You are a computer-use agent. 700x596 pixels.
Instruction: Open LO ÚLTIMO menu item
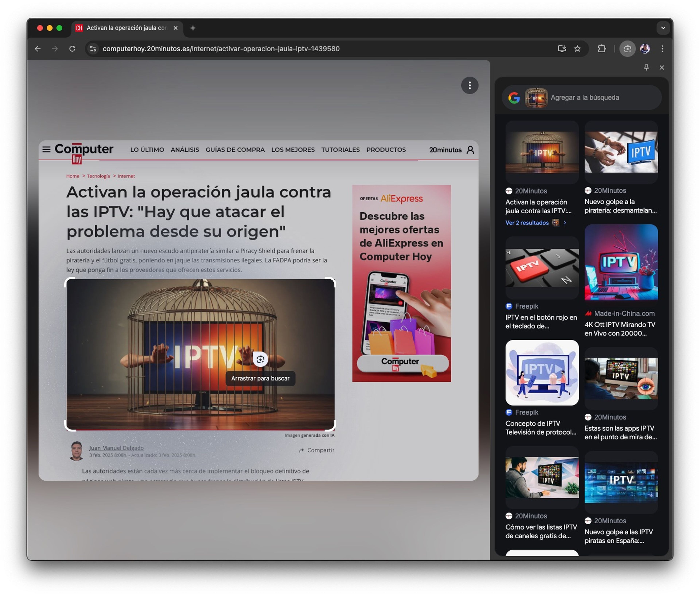click(147, 150)
